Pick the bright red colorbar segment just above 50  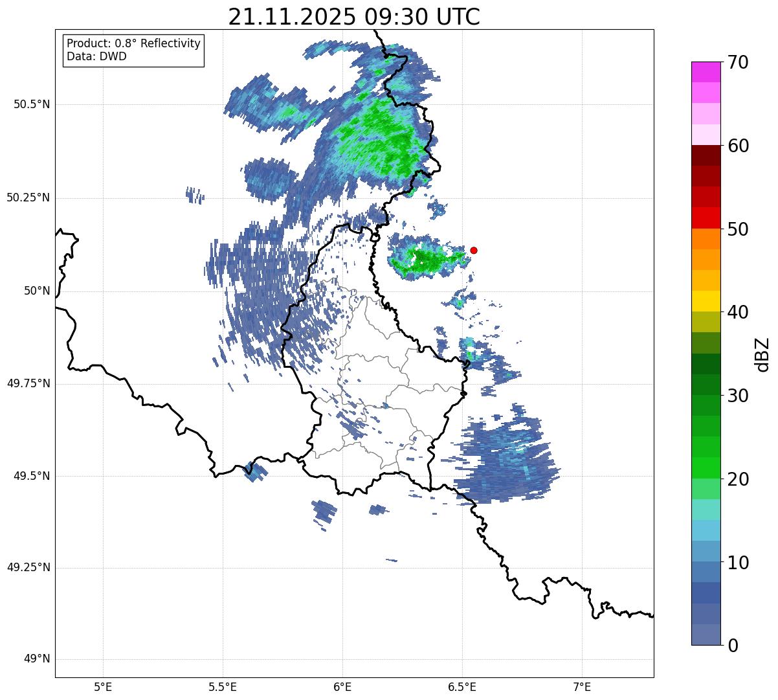tap(706, 218)
